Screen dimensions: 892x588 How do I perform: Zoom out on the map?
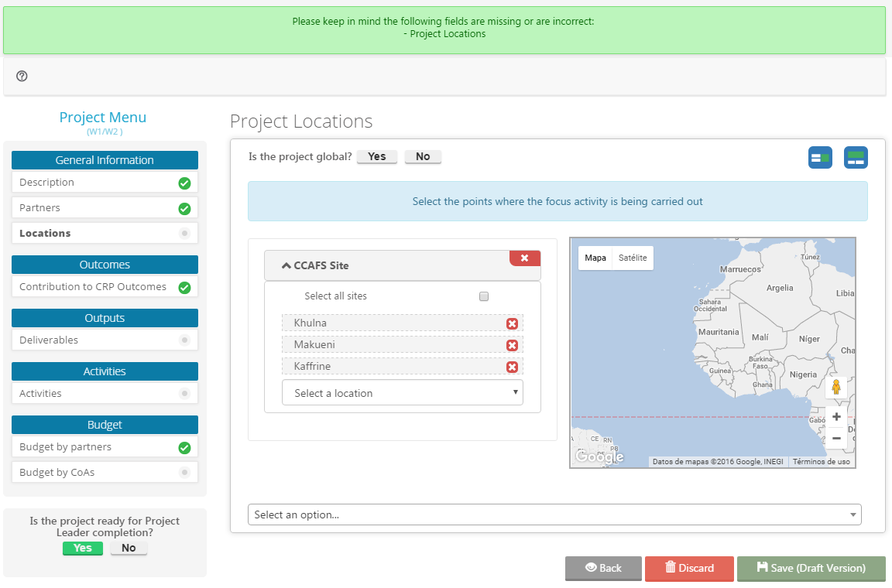(836, 438)
